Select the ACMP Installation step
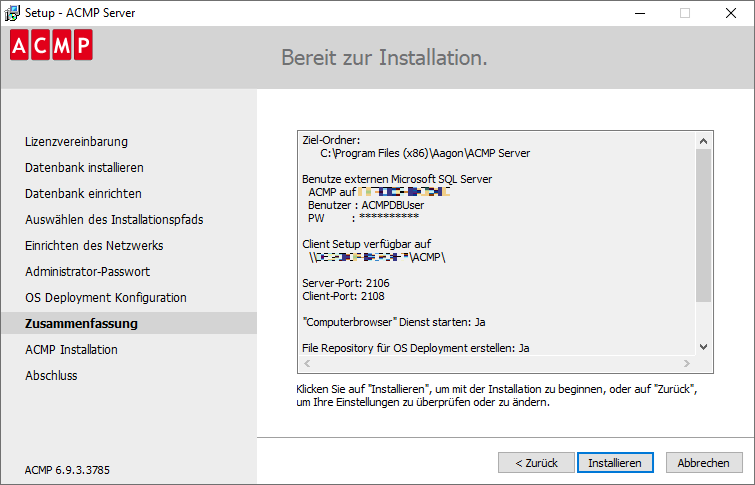The width and height of the screenshot is (755, 485). 71,350
